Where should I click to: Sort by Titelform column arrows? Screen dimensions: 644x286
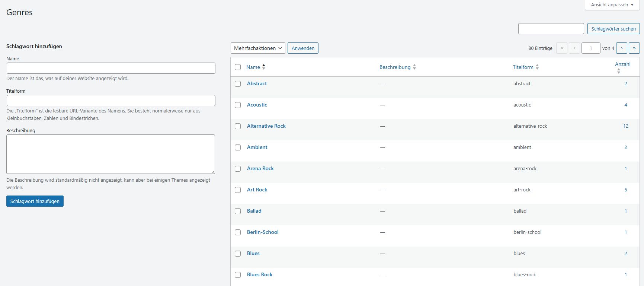(537, 67)
